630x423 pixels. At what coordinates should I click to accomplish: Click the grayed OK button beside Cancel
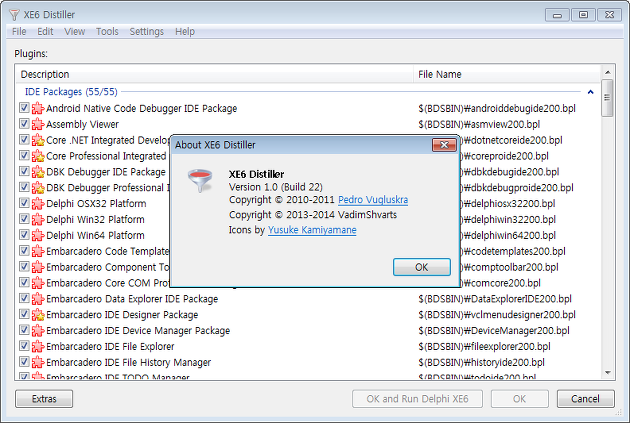[x=520, y=399]
